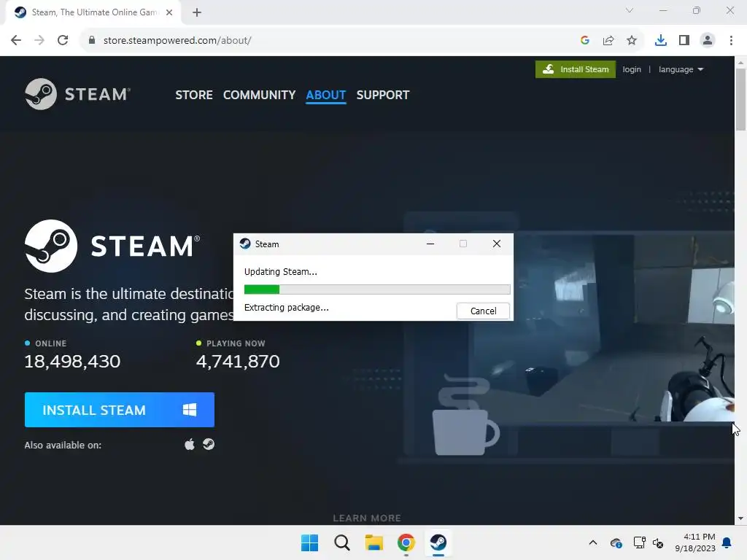Reload the page with the refresh icon
The height and width of the screenshot is (560, 747).
tap(63, 41)
